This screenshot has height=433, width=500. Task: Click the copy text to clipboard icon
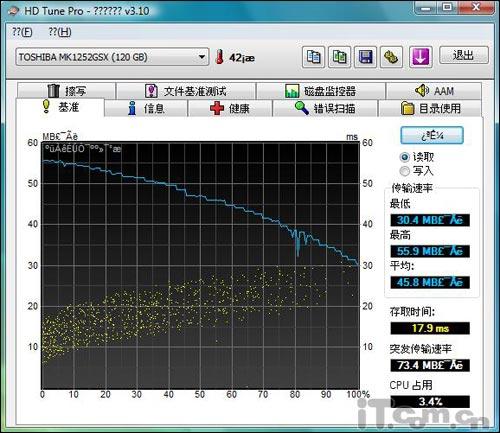coord(313,57)
